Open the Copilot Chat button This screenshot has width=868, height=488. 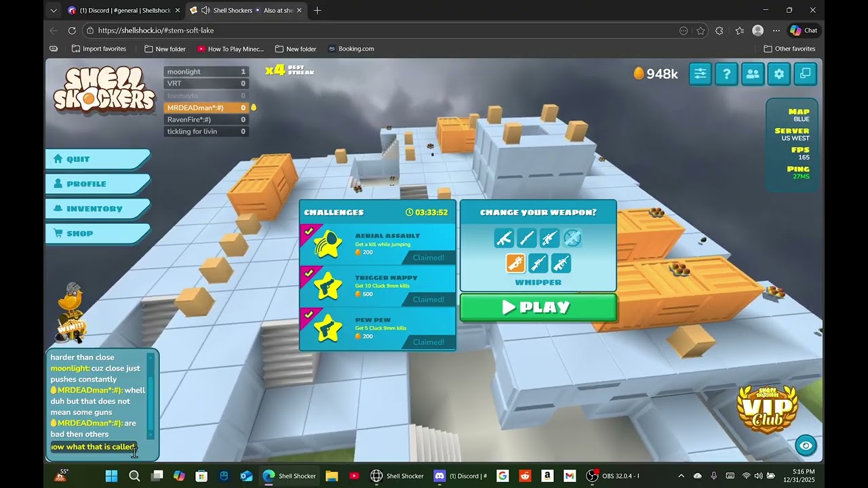click(x=804, y=30)
